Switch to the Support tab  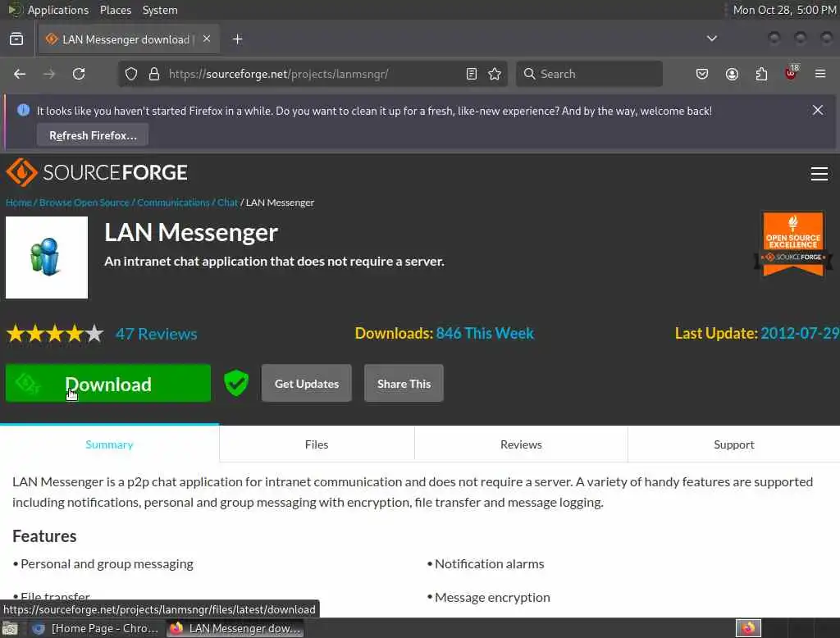click(x=734, y=444)
